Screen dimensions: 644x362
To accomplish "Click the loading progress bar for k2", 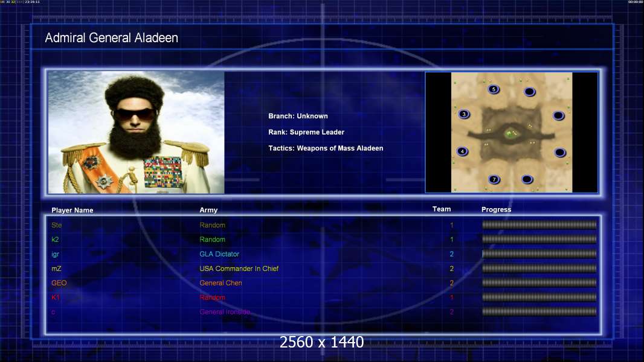I will tap(539, 239).
